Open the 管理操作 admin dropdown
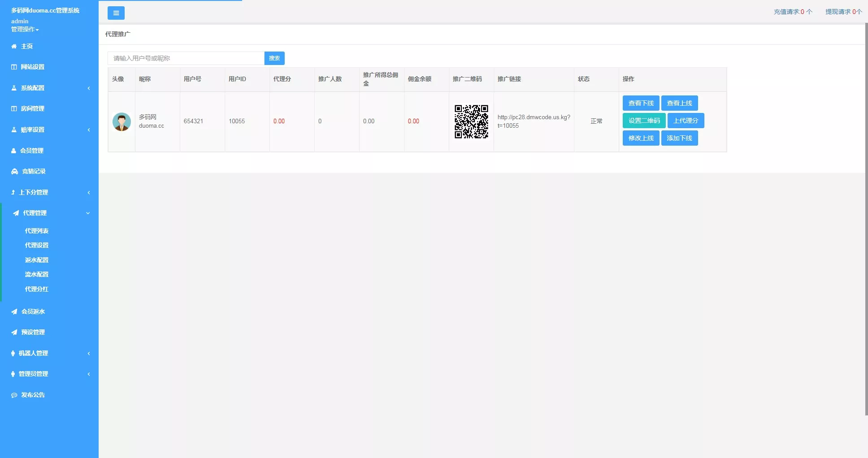This screenshot has height=458, width=868. pyautogui.click(x=24, y=29)
